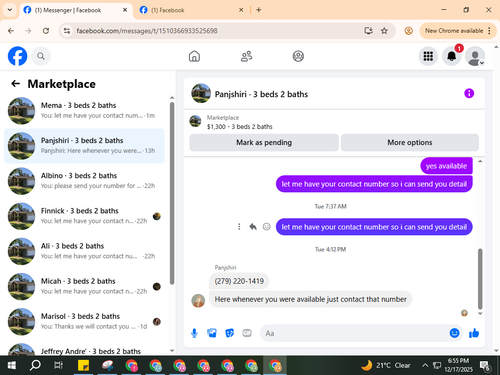Open the Facebook menu grid icon
The width and height of the screenshot is (500, 375).
428,56
